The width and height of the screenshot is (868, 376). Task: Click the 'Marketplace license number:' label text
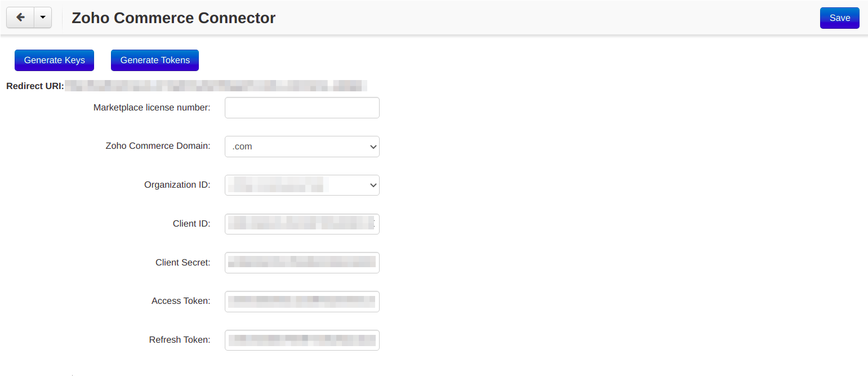[152, 107]
